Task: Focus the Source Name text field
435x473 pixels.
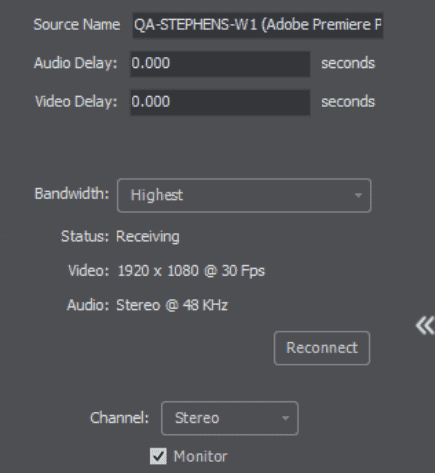Action: click(258, 25)
